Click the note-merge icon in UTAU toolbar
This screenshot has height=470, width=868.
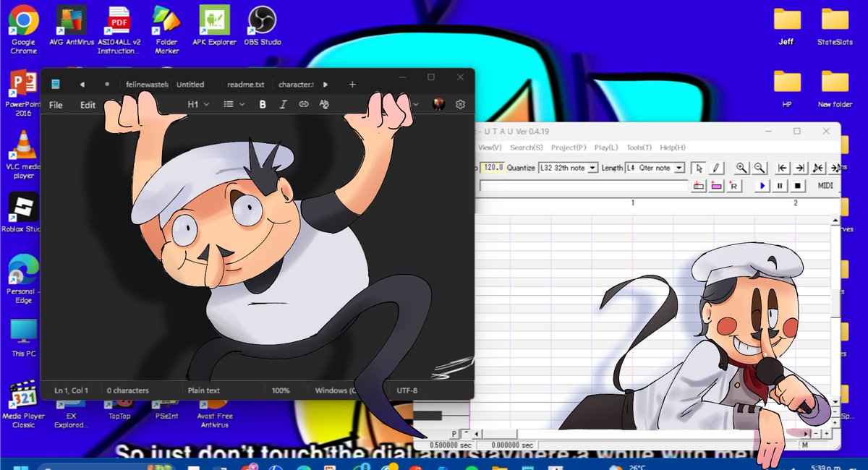(817, 168)
